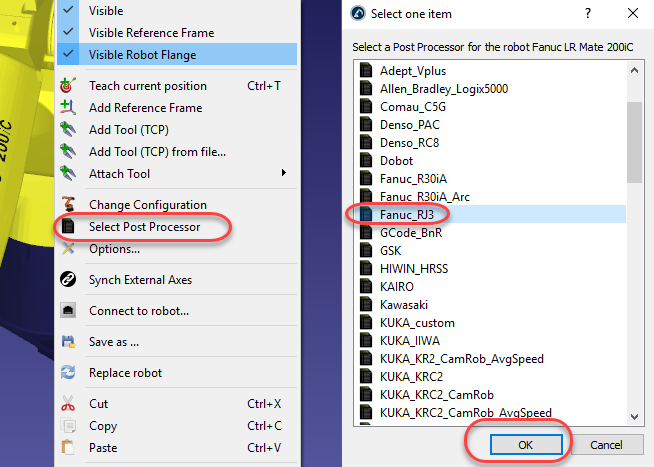The height and width of the screenshot is (467, 654).
Task: Choose Select Post Processor menu entry
Action: pos(144,227)
